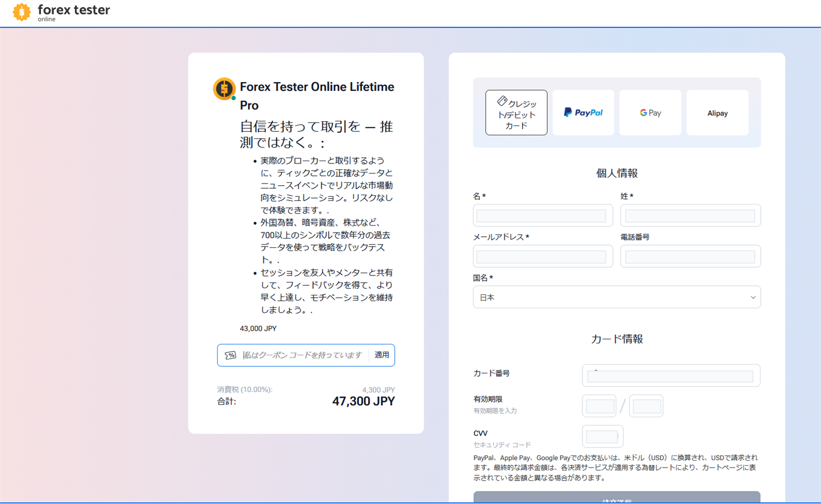Click the セキュリティ コード hint text
Image resolution: width=821 pixels, height=504 pixels.
click(502, 445)
